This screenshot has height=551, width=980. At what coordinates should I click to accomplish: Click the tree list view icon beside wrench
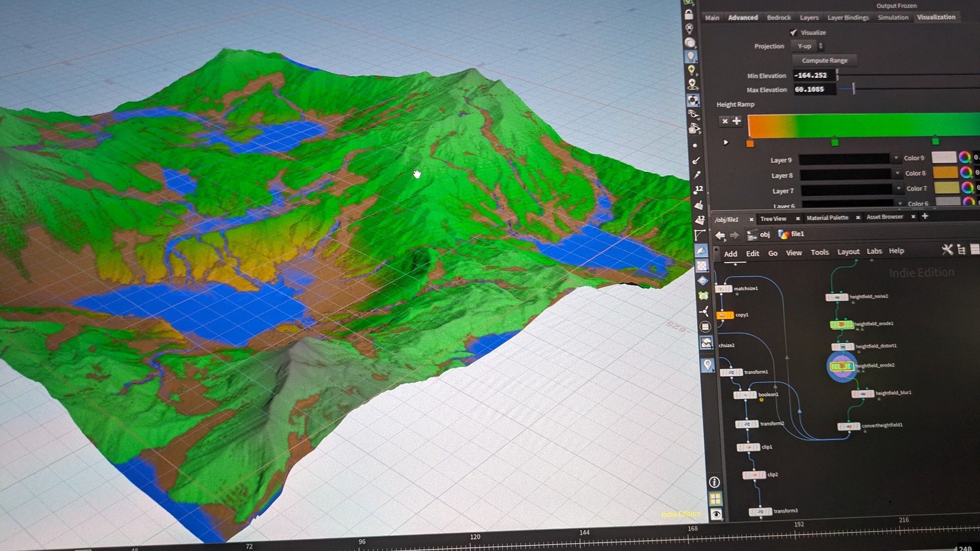[961, 250]
